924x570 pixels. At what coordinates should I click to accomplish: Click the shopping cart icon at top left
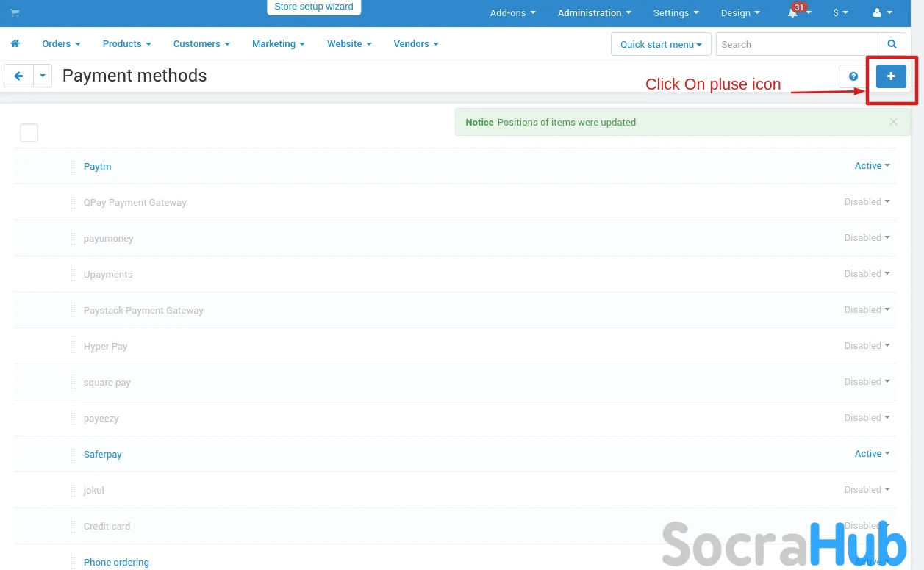coord(15,13)
